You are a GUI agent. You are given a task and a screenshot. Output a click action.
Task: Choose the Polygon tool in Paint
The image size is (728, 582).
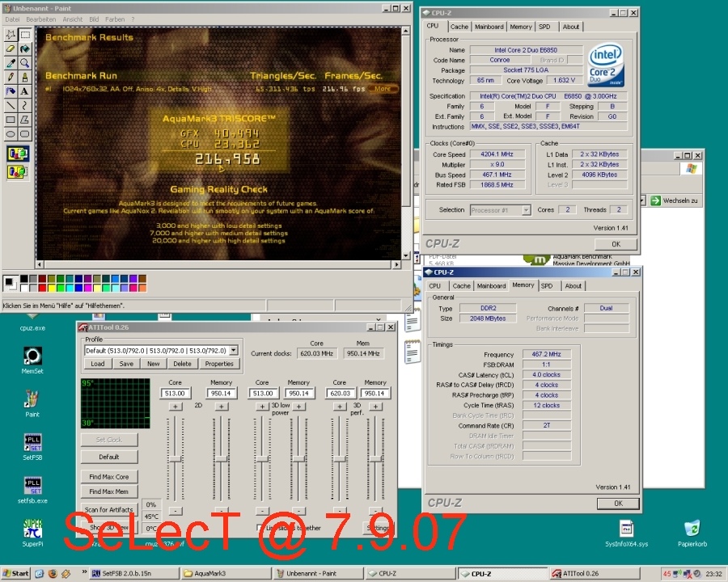(x=24, y=120)
